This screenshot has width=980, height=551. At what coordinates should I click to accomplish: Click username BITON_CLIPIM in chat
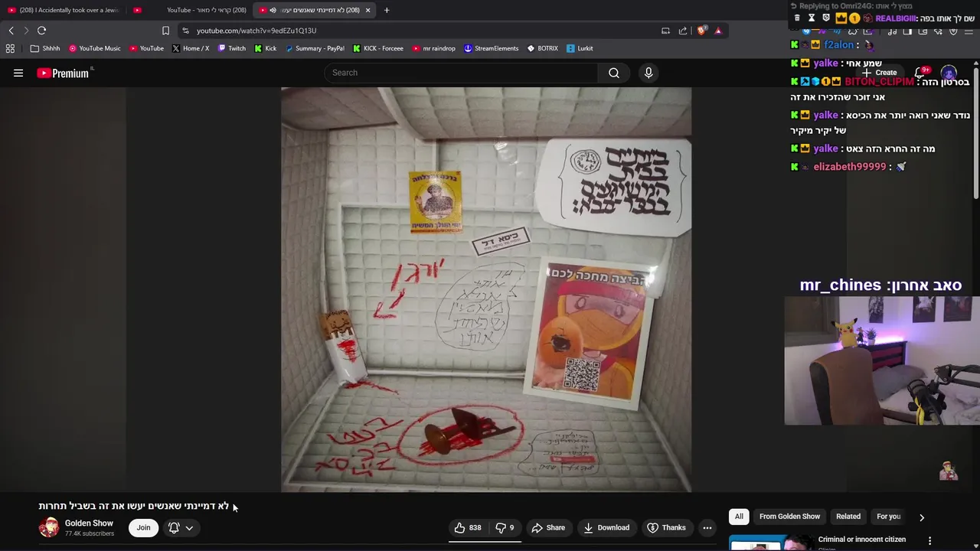tap(879, 81)
